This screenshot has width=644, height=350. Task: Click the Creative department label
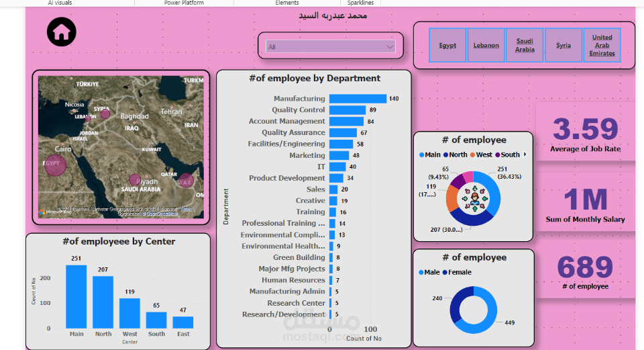310,200
